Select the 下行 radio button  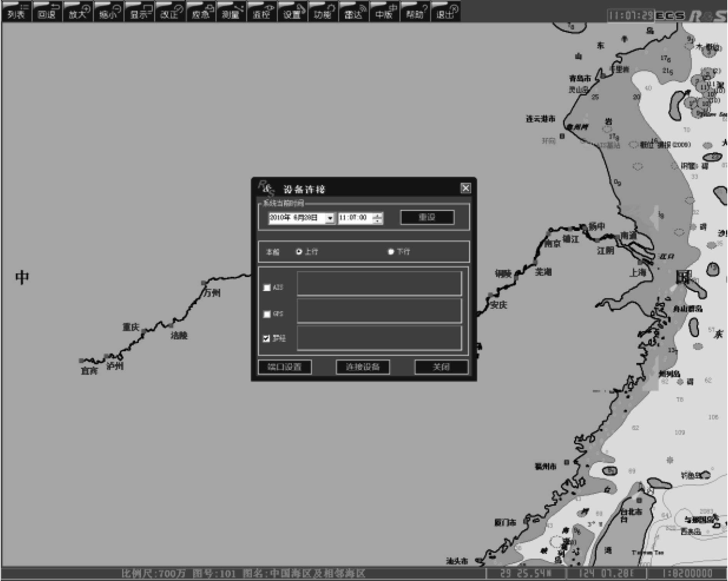pos(391,251)
